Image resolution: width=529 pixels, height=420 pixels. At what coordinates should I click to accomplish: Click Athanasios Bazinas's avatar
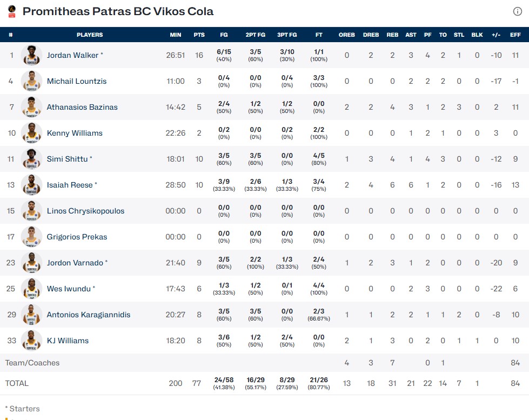point(32,107)
